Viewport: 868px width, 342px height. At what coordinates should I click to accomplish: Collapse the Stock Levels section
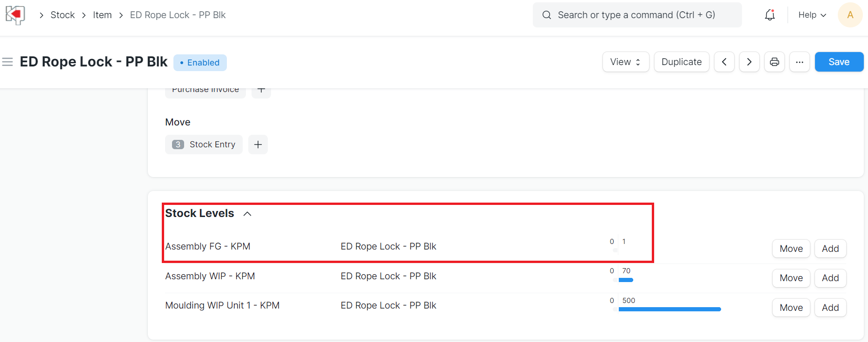tap(247, 214)
